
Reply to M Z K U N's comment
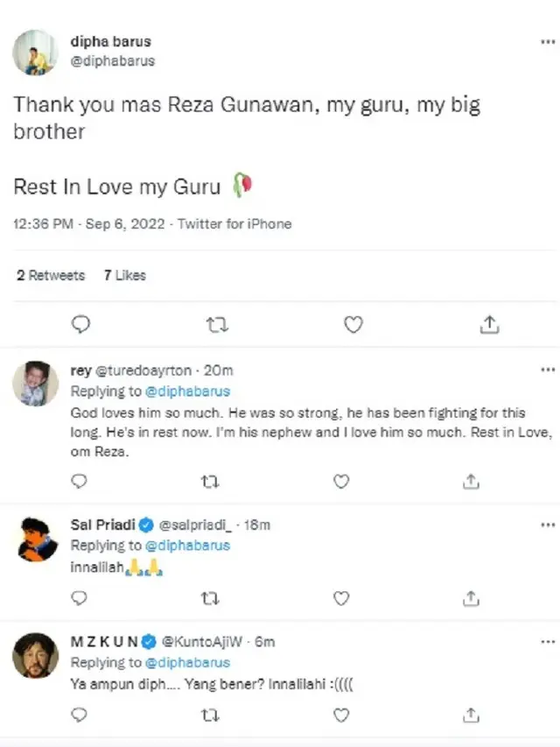(x=79, y=715)
